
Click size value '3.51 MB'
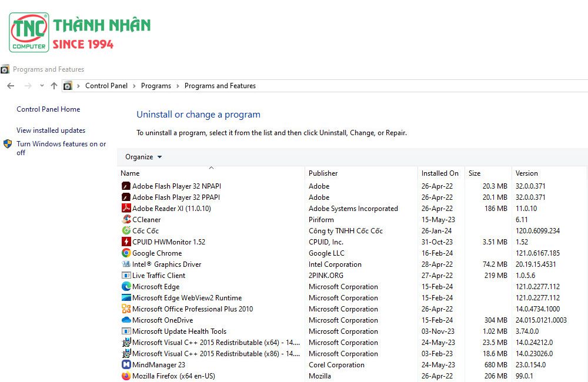tap(495, 242)
